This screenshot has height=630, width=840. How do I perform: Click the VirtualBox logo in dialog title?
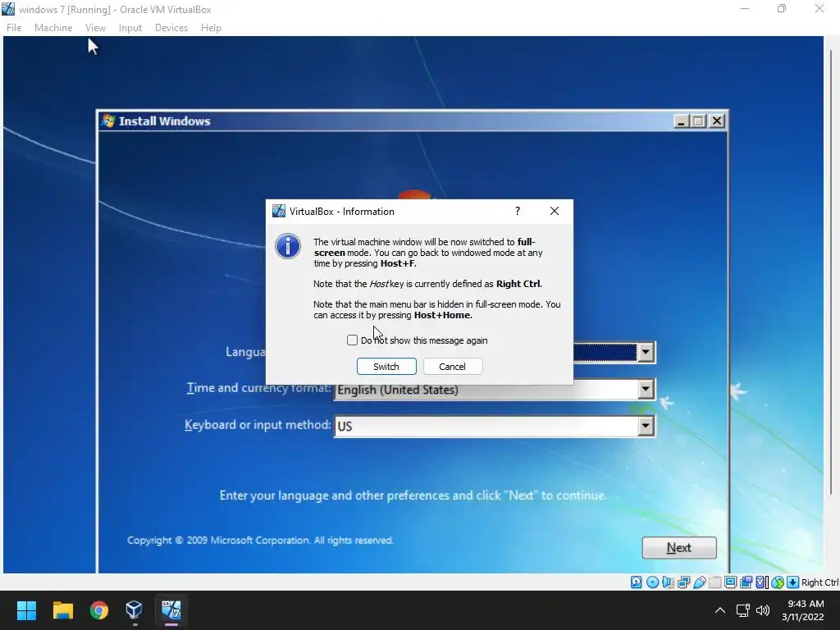pyautogui.click(x=279, y=211)
